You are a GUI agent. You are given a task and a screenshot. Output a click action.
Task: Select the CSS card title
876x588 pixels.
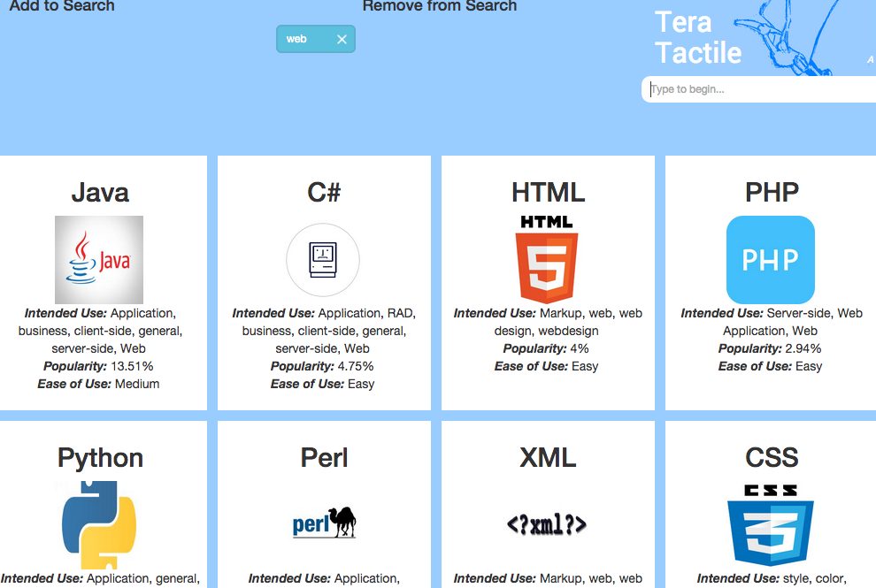click(x=772, y=458)
